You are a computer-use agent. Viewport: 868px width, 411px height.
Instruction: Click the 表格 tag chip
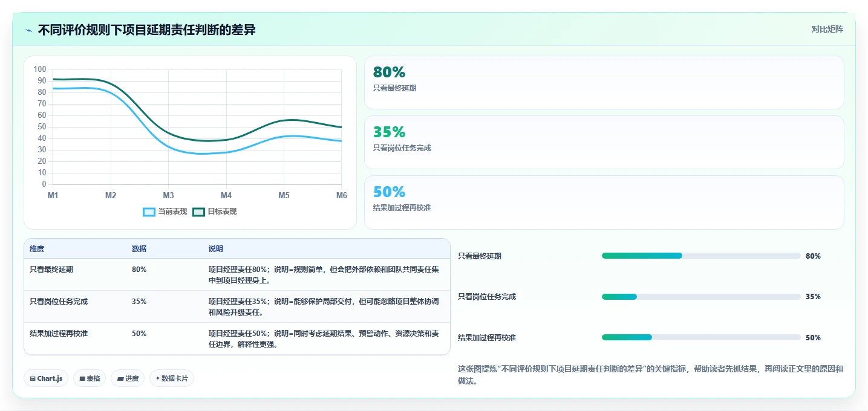point(90,378)
